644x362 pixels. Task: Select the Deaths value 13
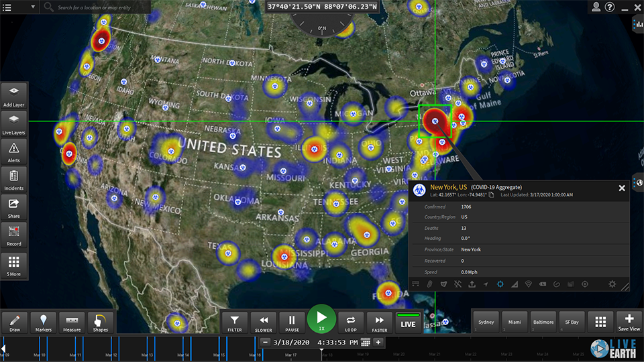click(x=464, y=228)
